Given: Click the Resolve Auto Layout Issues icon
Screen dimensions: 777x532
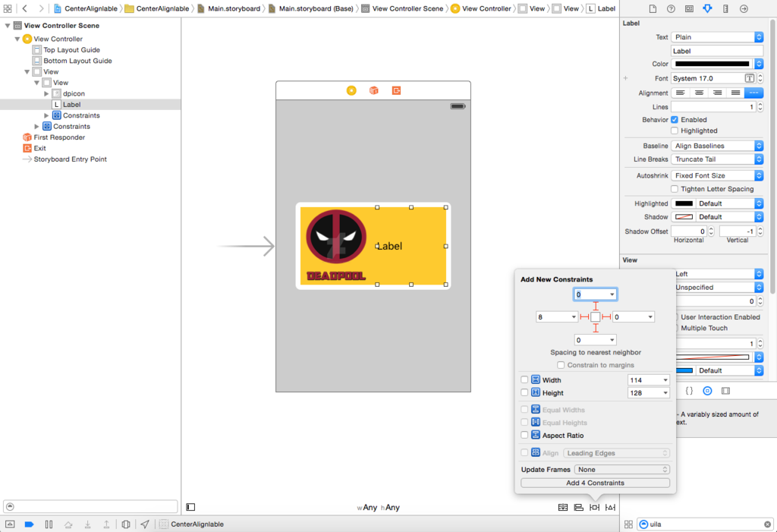Looking at the screenshot, I should [611, 507].
